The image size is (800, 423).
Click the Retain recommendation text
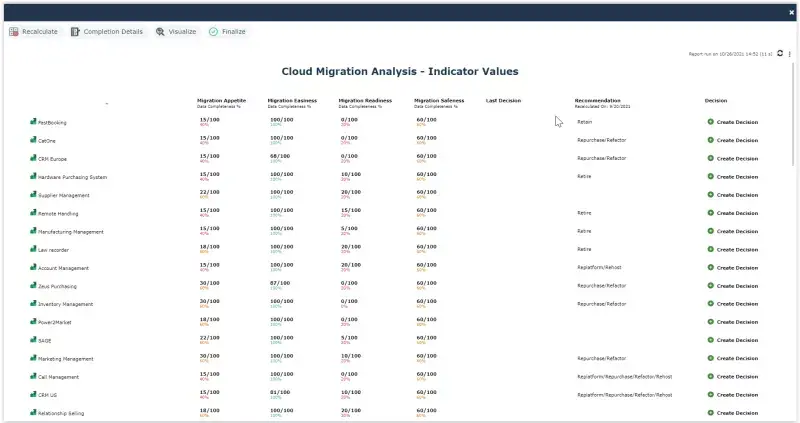click(x=585, y=122)
